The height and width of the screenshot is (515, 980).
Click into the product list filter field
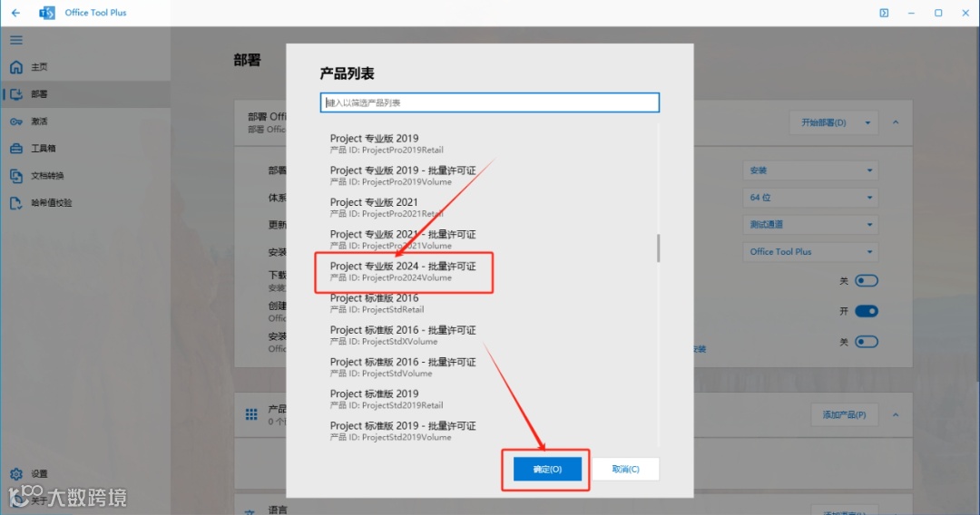point(489,102)
